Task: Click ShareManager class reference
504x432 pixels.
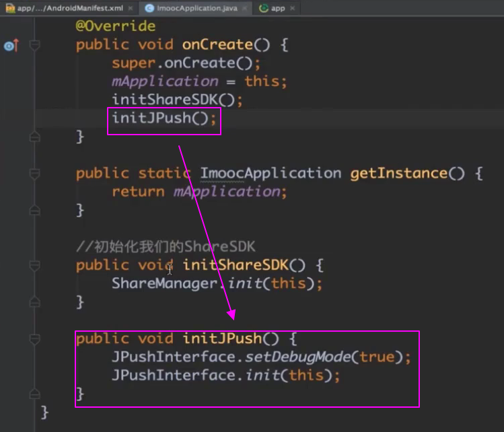Action: 165,283
